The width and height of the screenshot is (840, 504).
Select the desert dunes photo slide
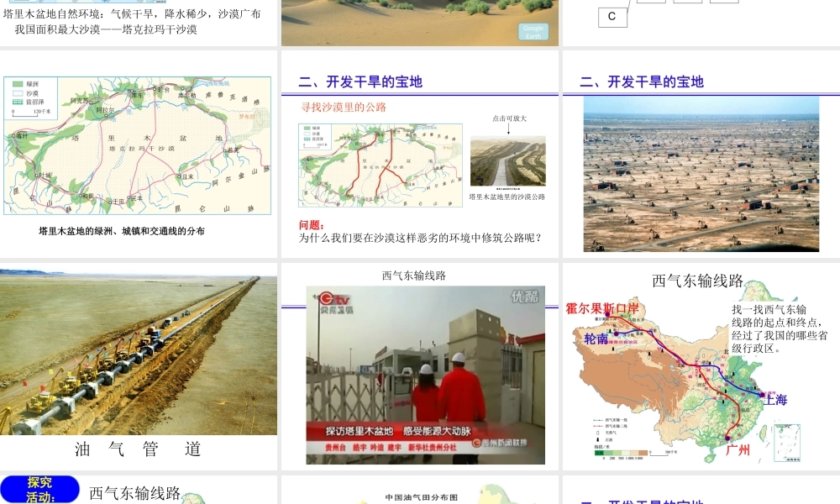point(419,23)
